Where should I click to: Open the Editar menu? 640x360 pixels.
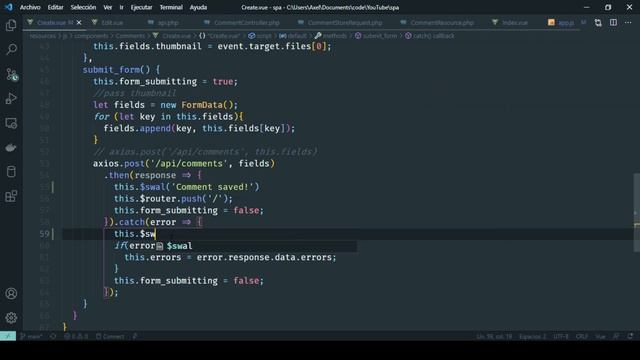[56, 7]
